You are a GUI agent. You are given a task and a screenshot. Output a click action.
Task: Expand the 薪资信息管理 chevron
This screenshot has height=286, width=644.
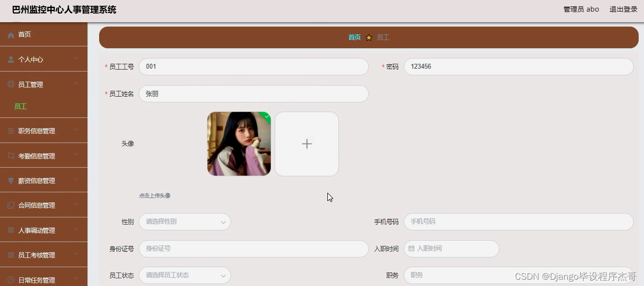[x=76, y=180]
